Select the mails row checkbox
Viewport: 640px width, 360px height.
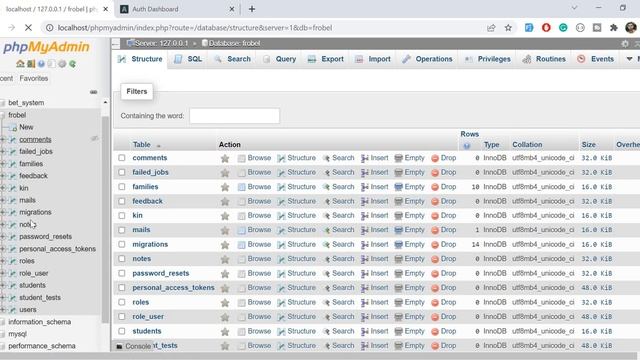[x=122, y=230]
